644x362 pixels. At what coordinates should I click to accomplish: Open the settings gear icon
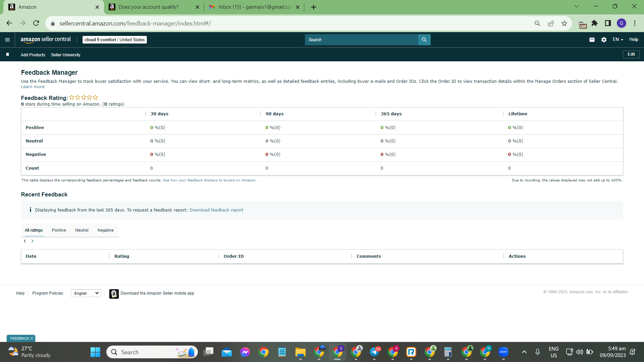pos(604,40)
